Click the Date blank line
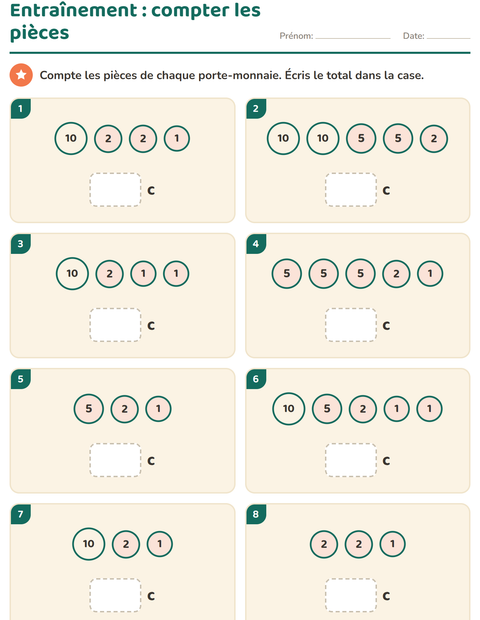480x620 pixels. coord(448,36)
